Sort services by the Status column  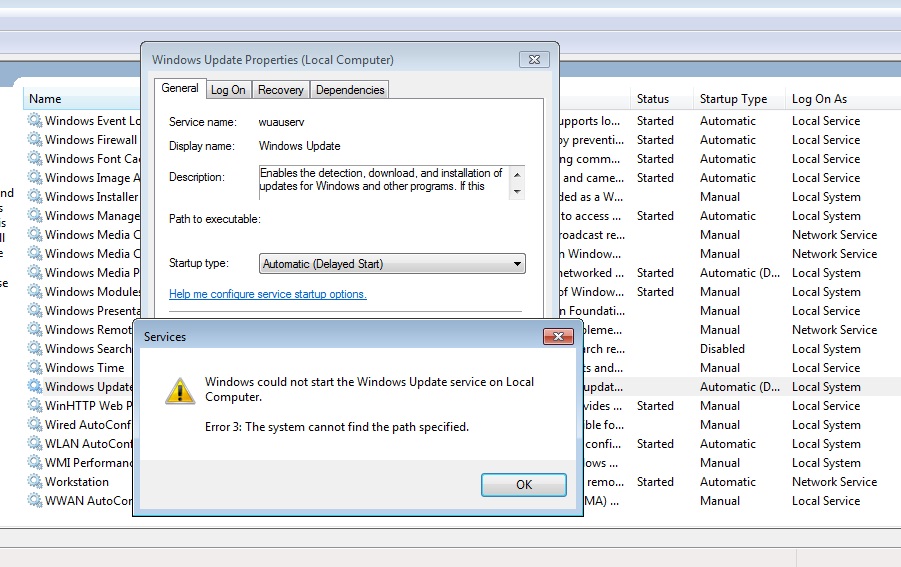click(661, 99)
